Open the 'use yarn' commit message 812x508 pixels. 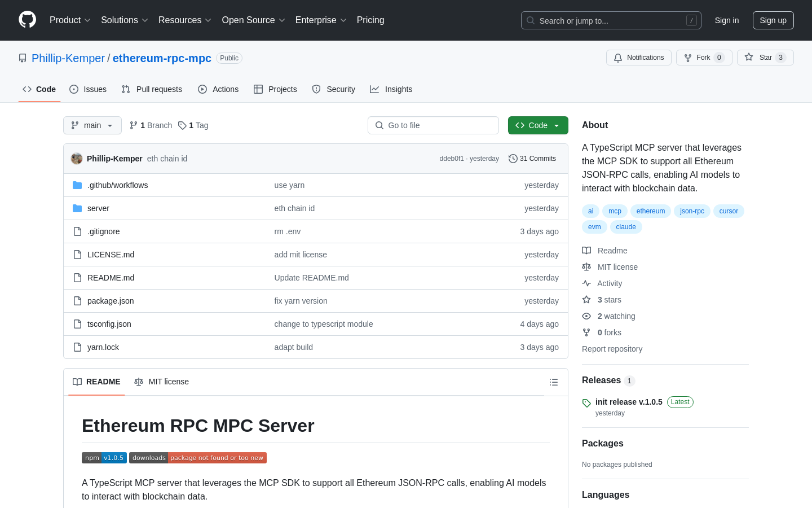(x=289, y=185)
